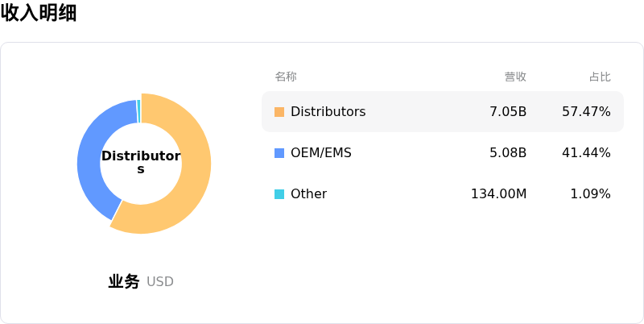Click the 营收 column header
Image resolution: width=644 pixels, height=324 pixels.
[515, 77]
